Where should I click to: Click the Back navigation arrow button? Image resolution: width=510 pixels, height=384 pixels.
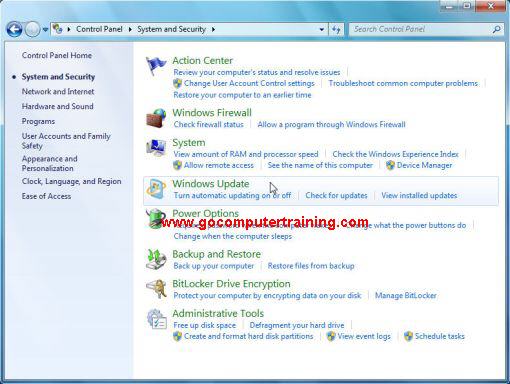14,29
